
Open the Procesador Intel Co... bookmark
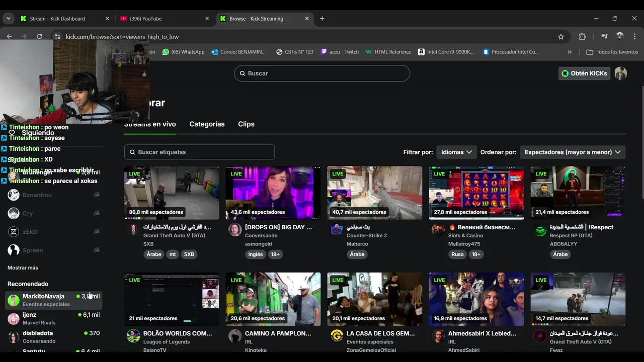click(x=511, y=52)
